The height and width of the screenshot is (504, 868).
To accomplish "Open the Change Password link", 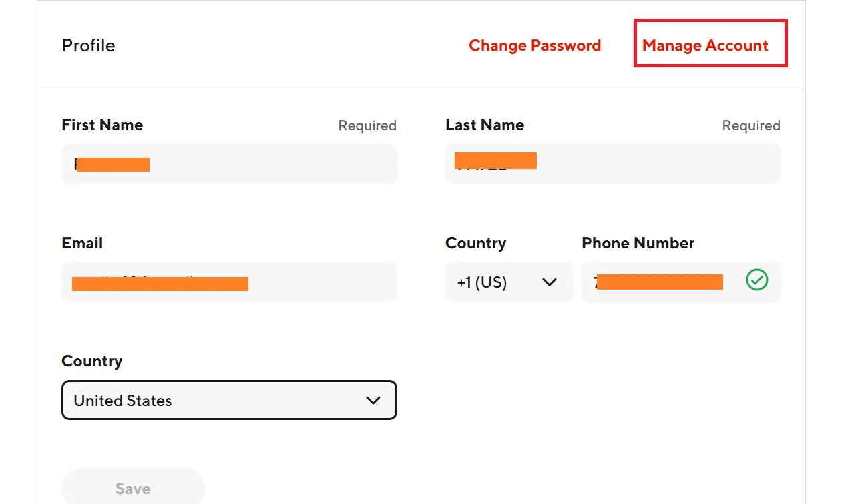I will (x=535, y=45).
